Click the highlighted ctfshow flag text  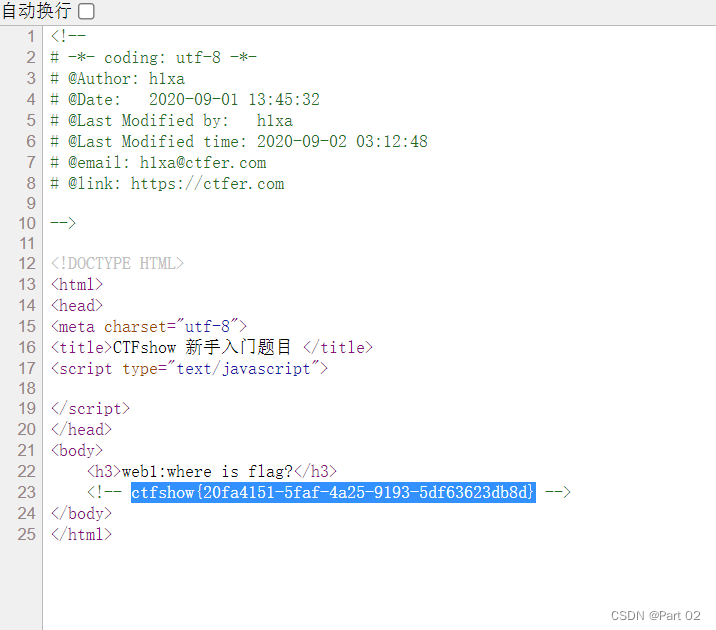(333, 492)
